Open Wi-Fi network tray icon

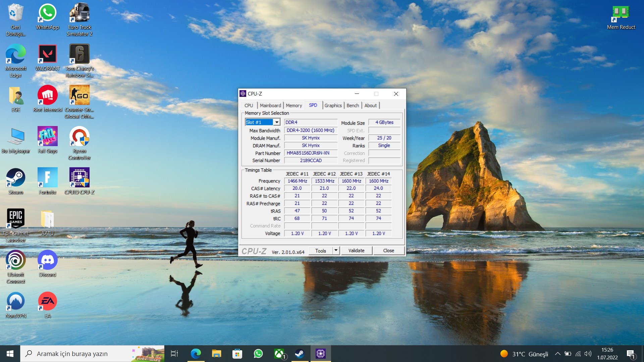(578, 354)
